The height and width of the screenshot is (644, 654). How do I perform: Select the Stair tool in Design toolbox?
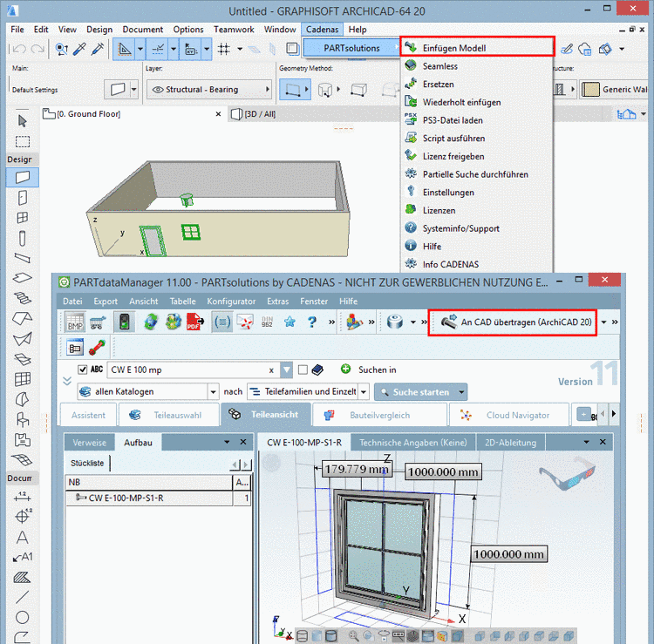23,298
